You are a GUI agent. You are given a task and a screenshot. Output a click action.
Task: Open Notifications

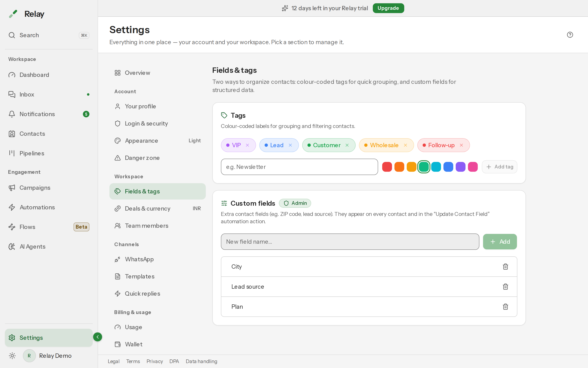[49, 114]
